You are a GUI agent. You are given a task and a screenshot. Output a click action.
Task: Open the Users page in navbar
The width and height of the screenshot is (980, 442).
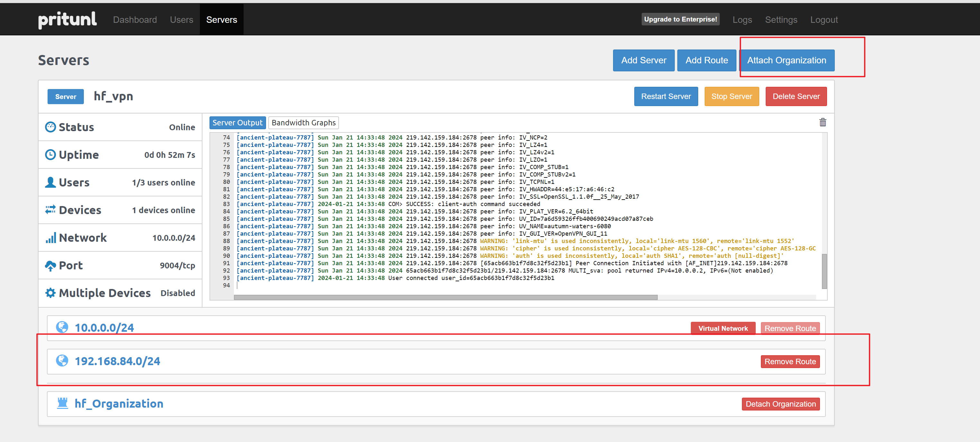(182, 20)
